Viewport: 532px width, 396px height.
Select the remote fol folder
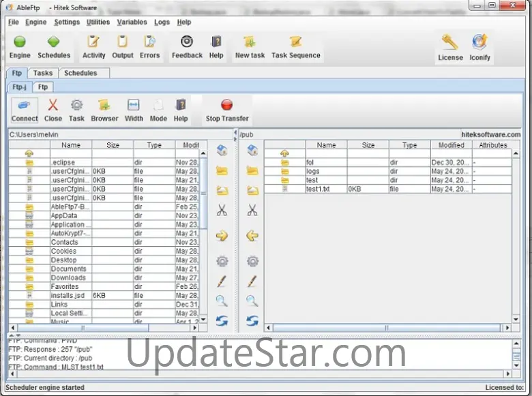click(388, 162)
